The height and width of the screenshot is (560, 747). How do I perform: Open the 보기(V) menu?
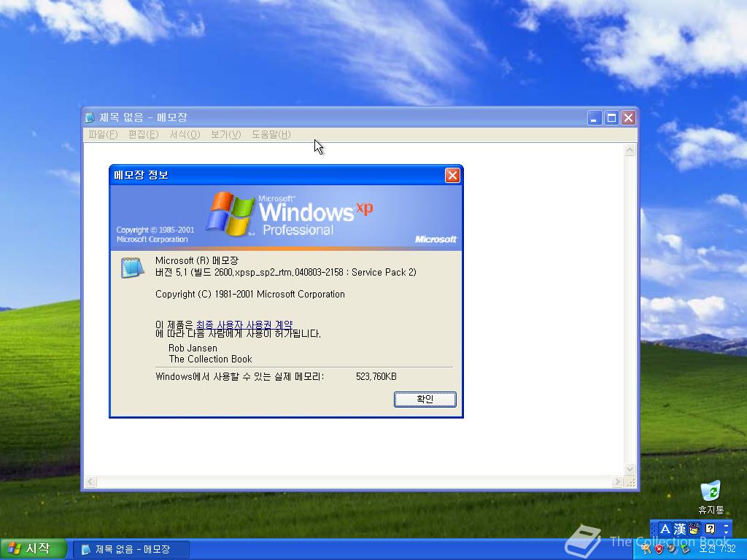click(226, 135)
